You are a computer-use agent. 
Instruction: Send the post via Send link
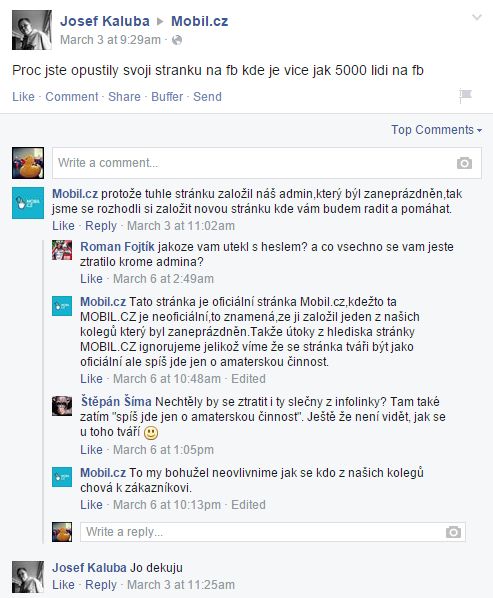click(x=207, y=96)
